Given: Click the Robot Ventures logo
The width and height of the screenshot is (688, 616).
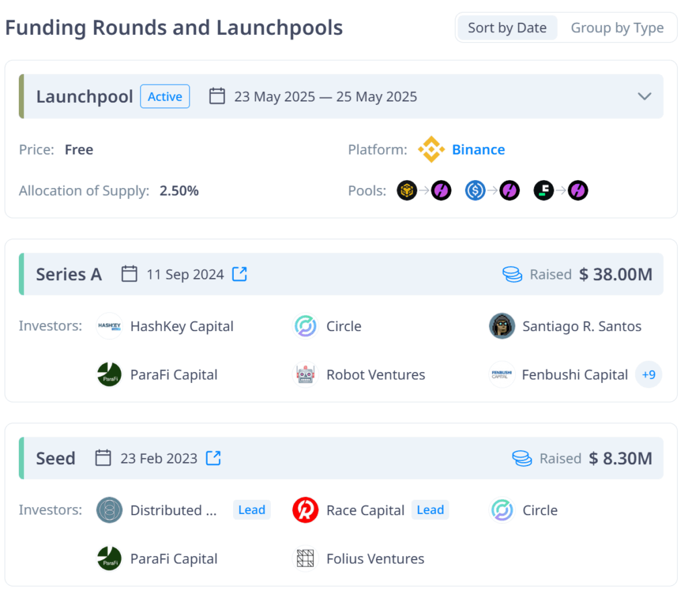Looking at the screenshot, I should [x=306, y=374].
